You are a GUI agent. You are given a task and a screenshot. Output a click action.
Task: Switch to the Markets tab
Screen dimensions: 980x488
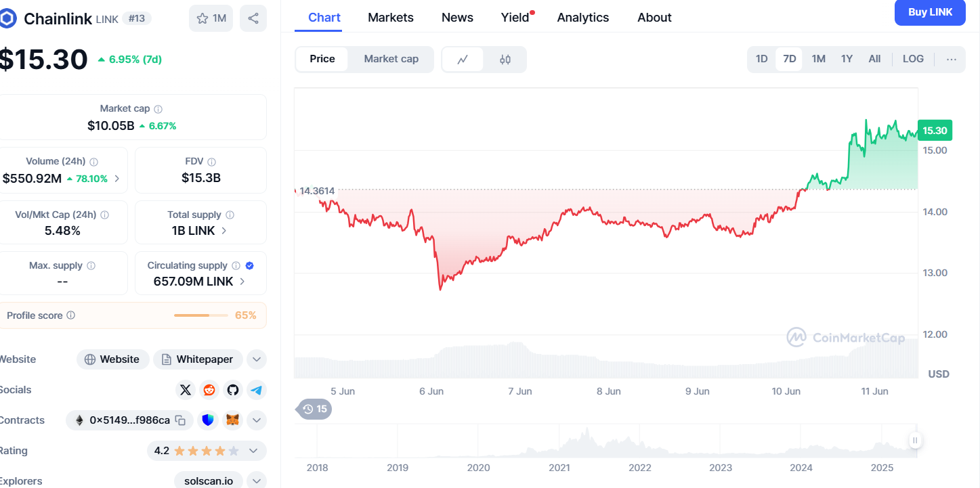tap(391, 18)
